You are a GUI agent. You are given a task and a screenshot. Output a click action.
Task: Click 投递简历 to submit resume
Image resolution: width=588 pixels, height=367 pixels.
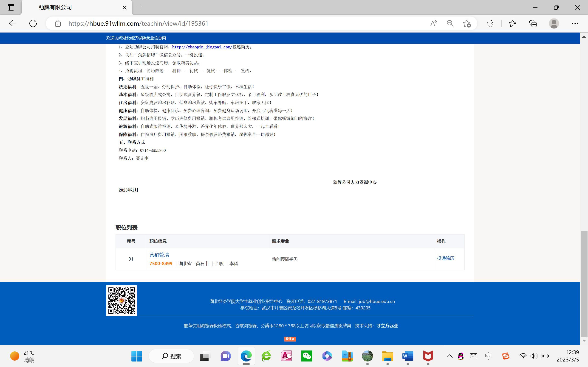point(445,258)
